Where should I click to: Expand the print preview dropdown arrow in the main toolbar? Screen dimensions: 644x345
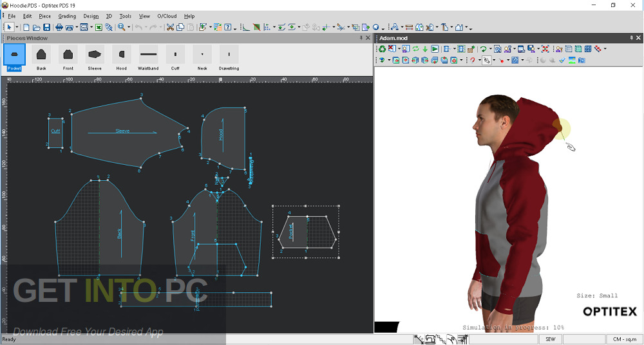coord(77,28)
